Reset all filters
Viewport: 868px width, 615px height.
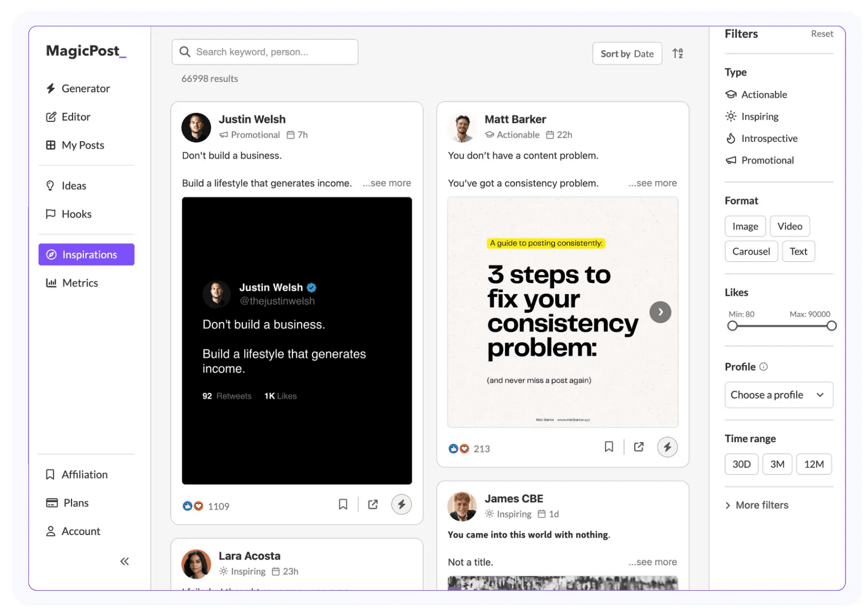pyautogui.click(x=822, y=34)
